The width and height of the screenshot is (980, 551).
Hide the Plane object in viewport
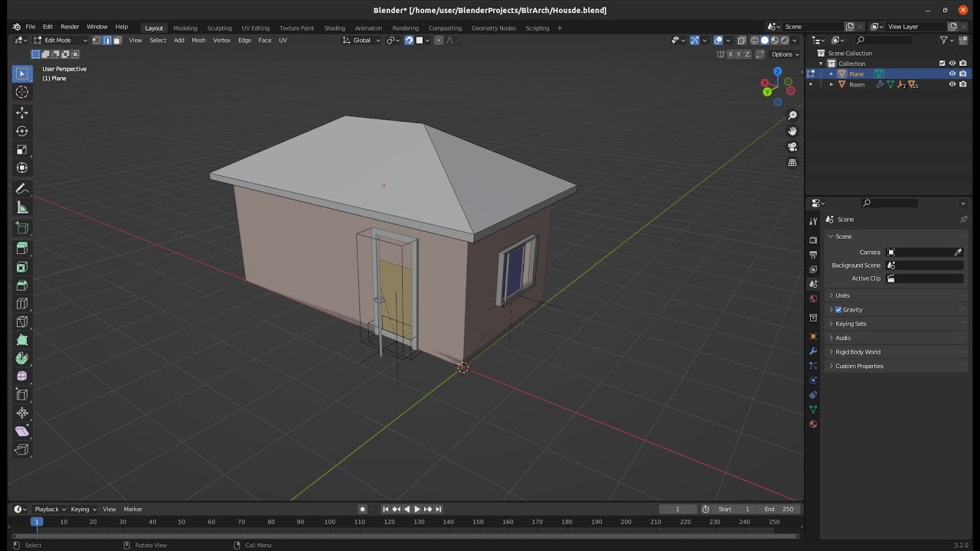tap(952, 74)
